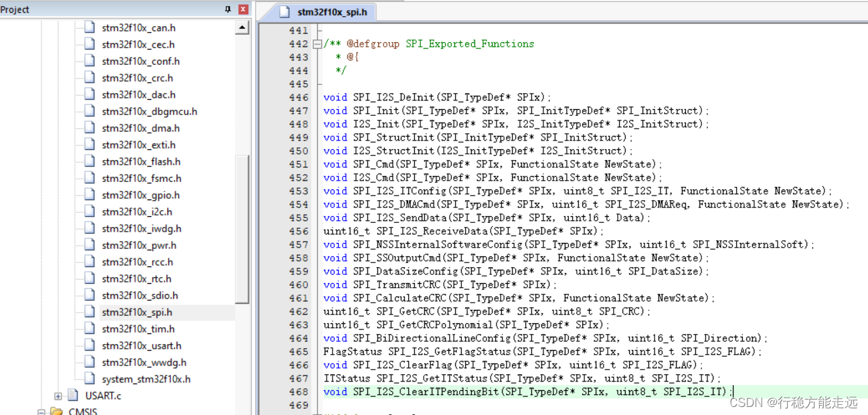Screen dimensions: 868x415
Task: Click the stm32f10x_gpio.h file icon
Action: click(x=90, y=195)
